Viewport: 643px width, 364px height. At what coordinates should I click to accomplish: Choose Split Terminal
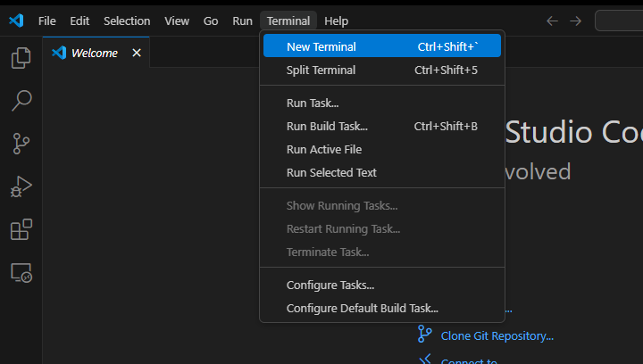(382, 70)
